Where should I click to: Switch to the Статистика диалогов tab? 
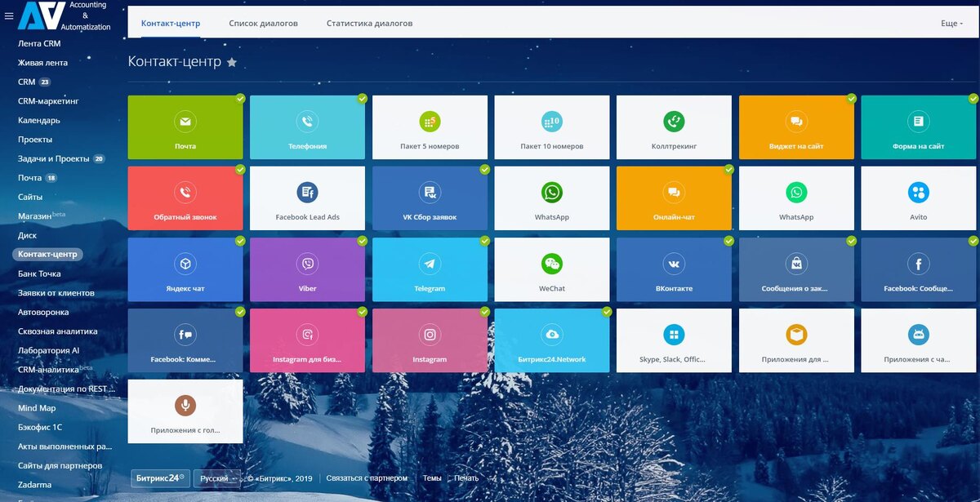(370, 24)
